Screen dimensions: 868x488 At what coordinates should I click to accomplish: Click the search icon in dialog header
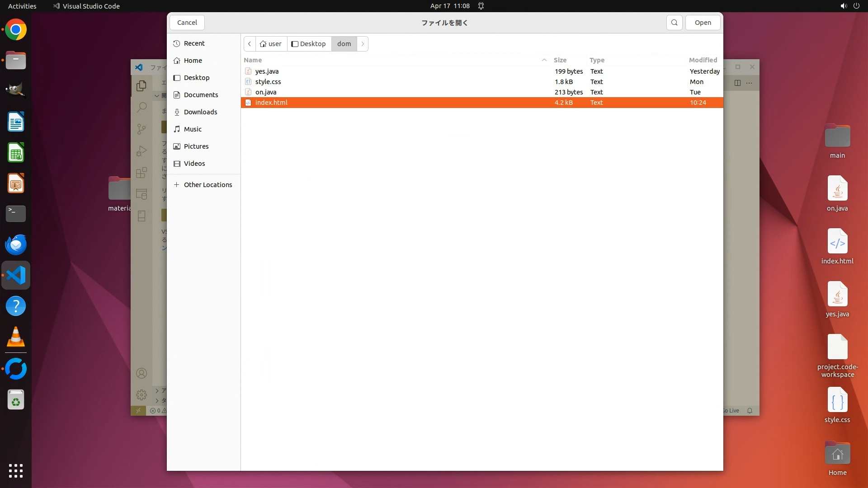click(674, 23)
